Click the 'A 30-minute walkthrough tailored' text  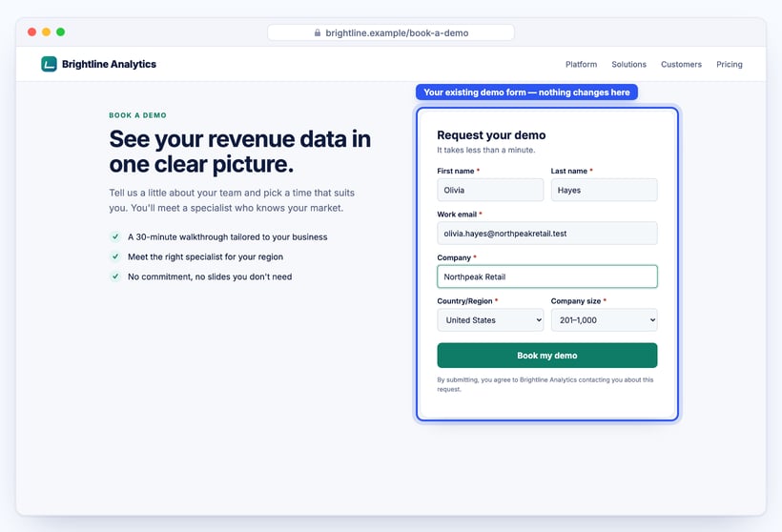coord(227,236)
